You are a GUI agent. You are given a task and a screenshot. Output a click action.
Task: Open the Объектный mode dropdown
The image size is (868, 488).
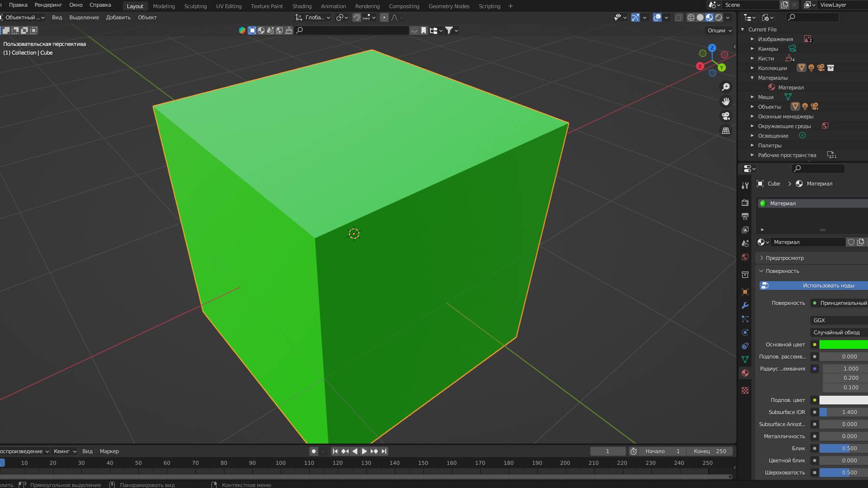23,17
